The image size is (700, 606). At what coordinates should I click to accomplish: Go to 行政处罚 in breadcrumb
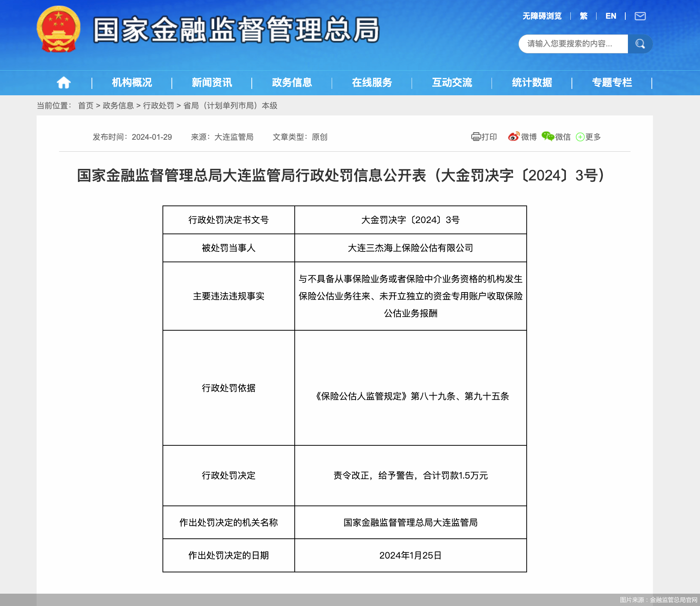point(158,106)
